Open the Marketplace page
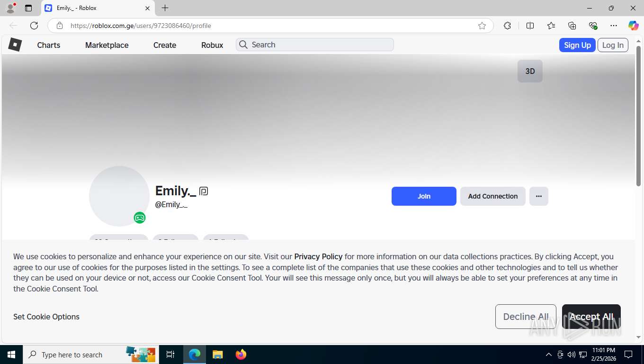Viewport: 644px width, 364px height. pos(107,45)
